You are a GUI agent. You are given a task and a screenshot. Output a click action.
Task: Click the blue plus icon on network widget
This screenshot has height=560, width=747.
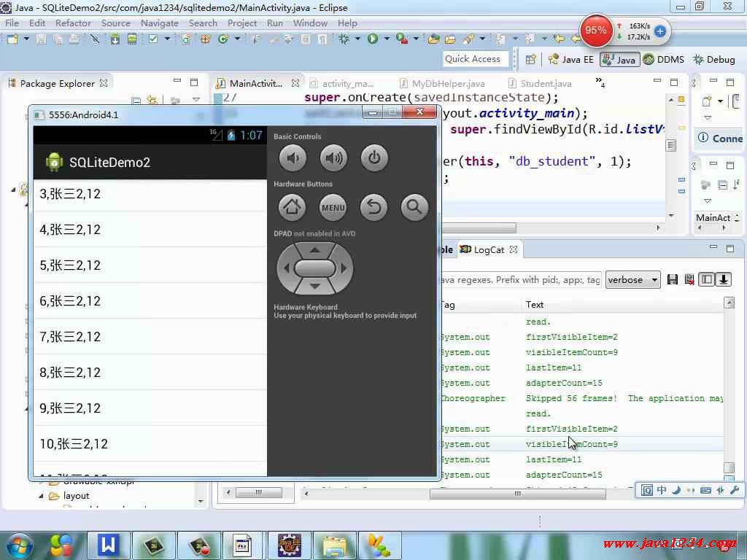click(x=659, y=31)
